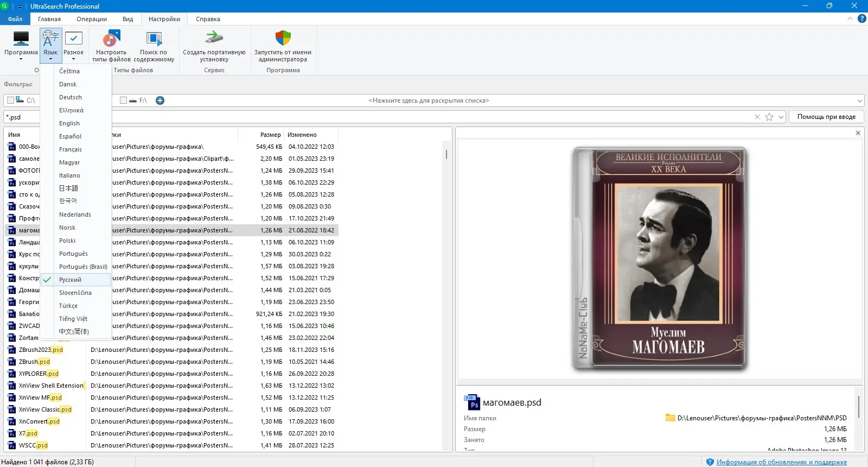Click PSD file icon beside магомаев.psd title
Image resolution: width=868 pixels, height=467 pixels.
tap(473, 402)
